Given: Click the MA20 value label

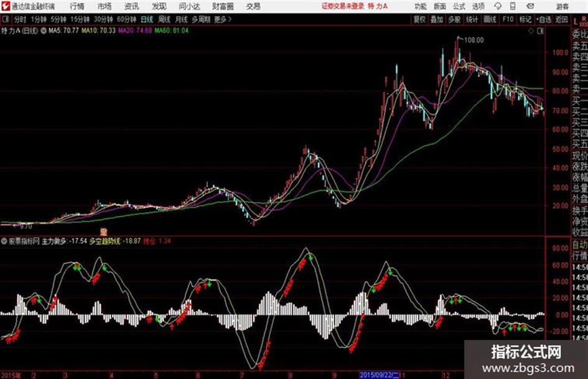Looking at the screenshot, I should coord(135,30).
